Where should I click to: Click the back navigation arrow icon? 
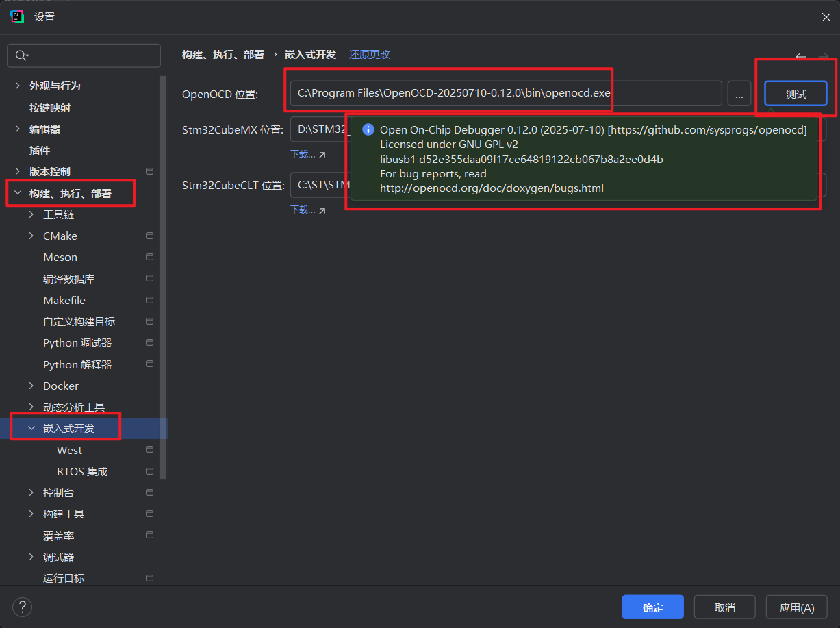[801, 56]
